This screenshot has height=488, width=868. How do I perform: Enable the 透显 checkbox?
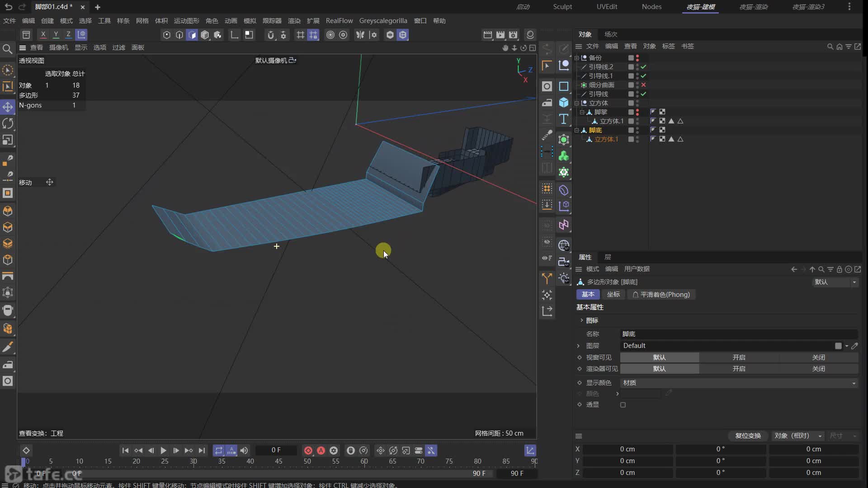point(623,405)
